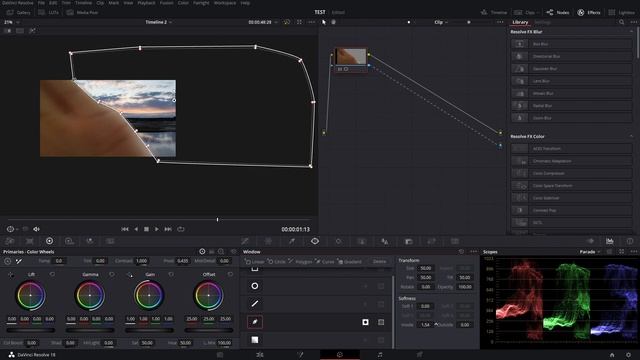Viewport: 640px width, 360px height.
Task: Select the Contrast Pop effect
Action: [x=571, y=210]
